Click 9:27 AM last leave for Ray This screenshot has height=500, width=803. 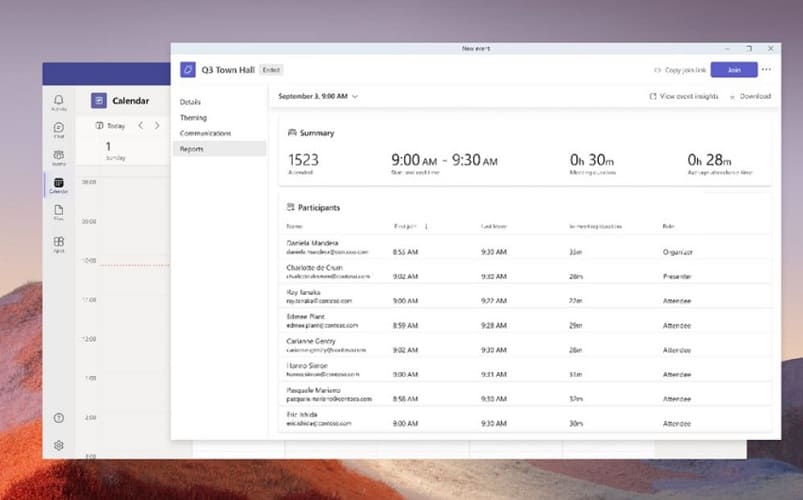click(494, 301)
